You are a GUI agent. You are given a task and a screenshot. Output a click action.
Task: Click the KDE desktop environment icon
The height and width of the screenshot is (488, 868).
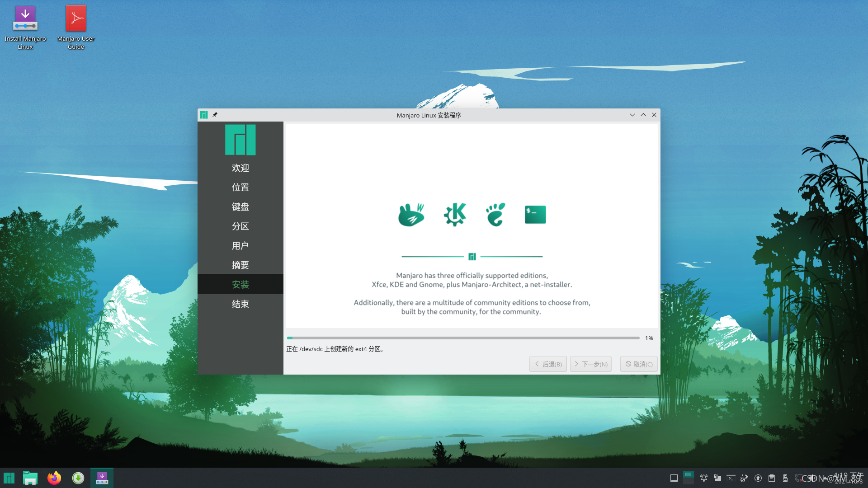454,215
